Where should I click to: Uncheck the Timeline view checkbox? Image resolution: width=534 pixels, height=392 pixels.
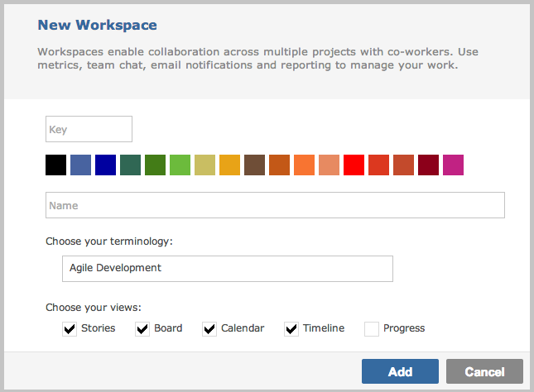pos(291,329)
